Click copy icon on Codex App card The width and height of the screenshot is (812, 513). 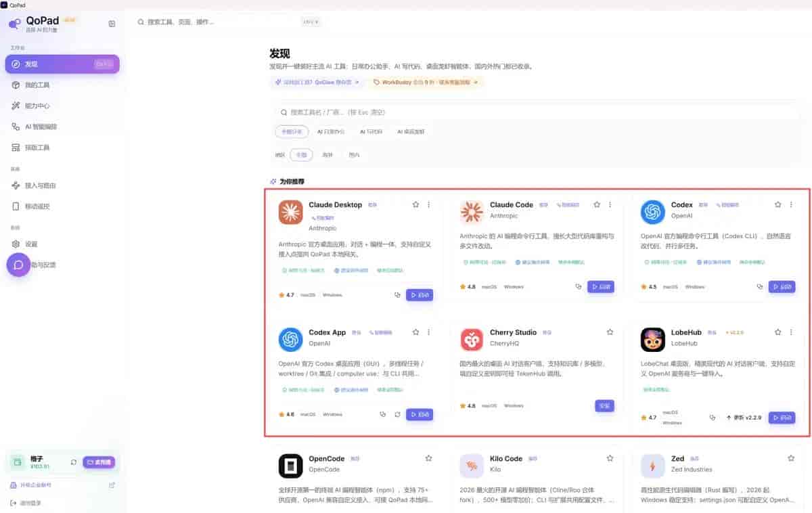point(383,414)
